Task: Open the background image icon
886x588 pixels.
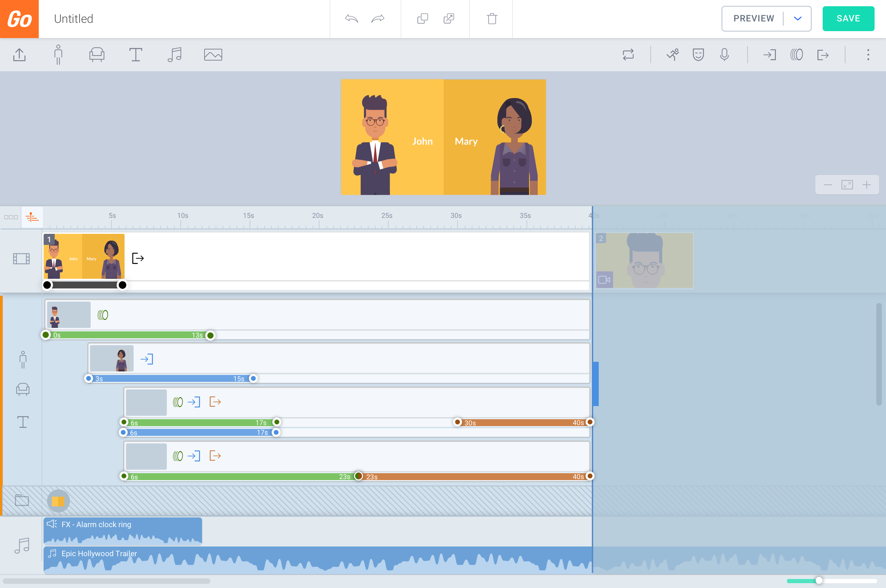Action: 213,55
